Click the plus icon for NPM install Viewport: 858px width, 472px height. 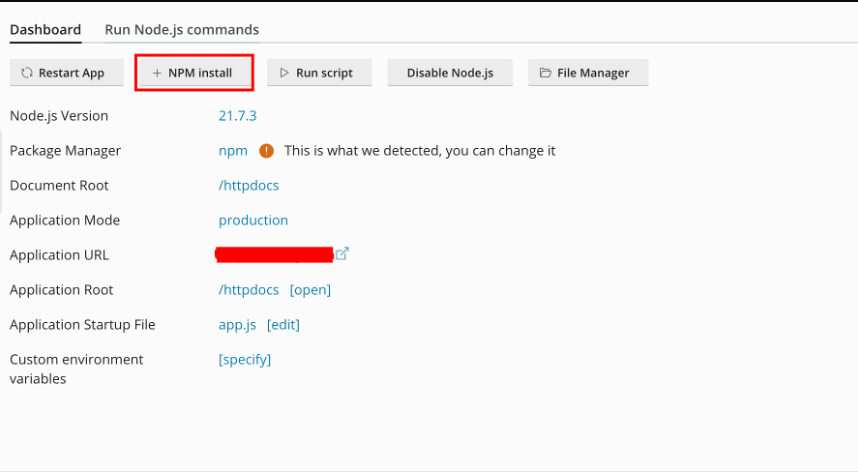pos(157,73)
